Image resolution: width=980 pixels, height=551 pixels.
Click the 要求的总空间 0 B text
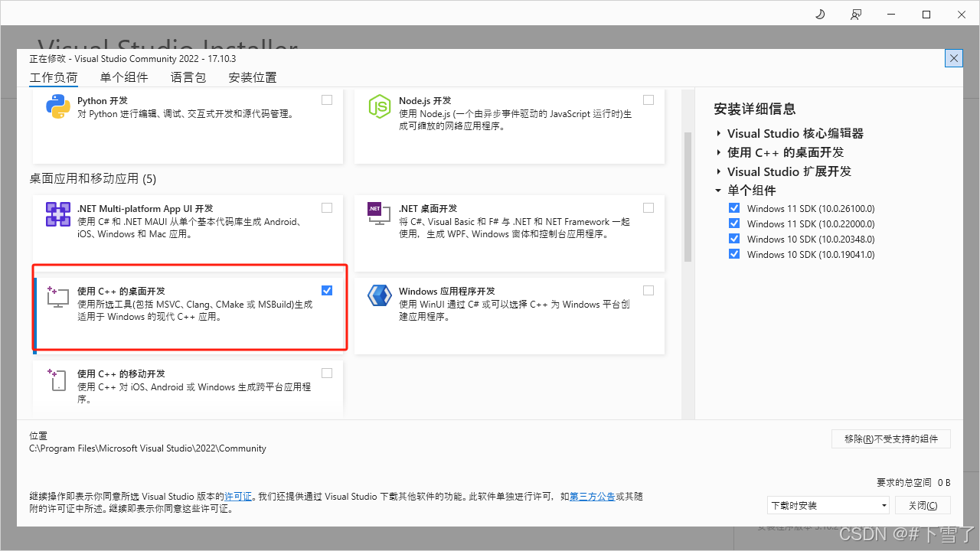click(x=913, y=482)
